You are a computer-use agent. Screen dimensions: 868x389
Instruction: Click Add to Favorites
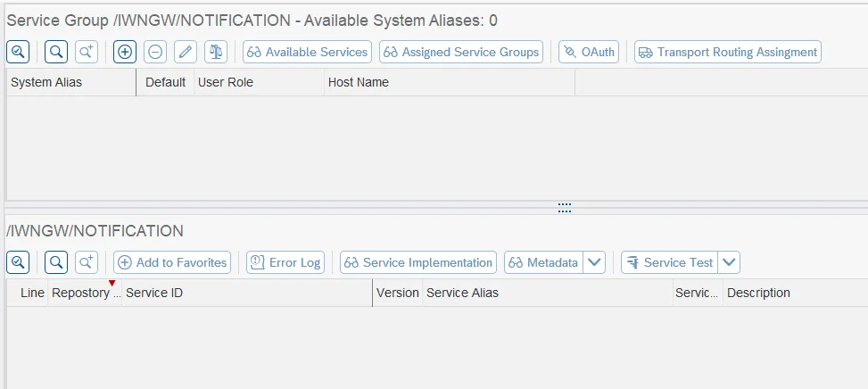(x=172, y=262)
